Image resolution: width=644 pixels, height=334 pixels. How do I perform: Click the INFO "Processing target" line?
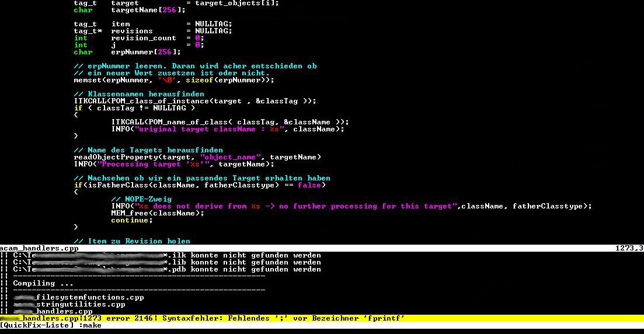pos(174,164)
